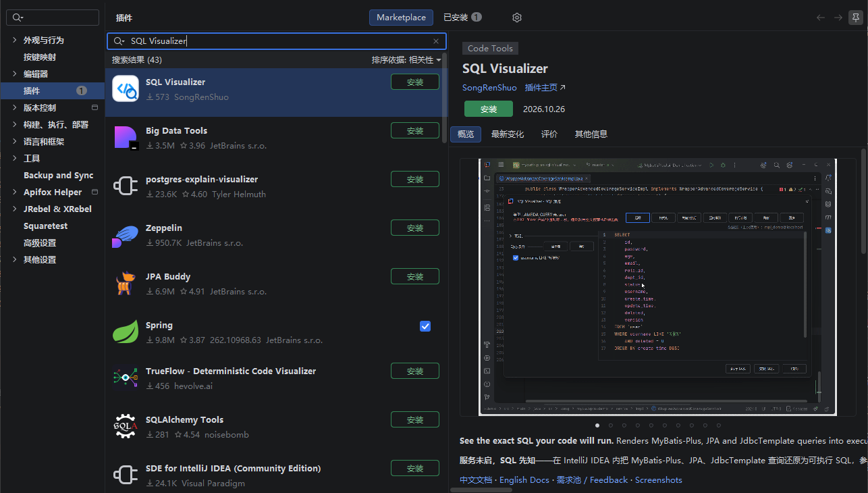
Task: Click the settings search magnifier icon
Action: tap(18, 18)
